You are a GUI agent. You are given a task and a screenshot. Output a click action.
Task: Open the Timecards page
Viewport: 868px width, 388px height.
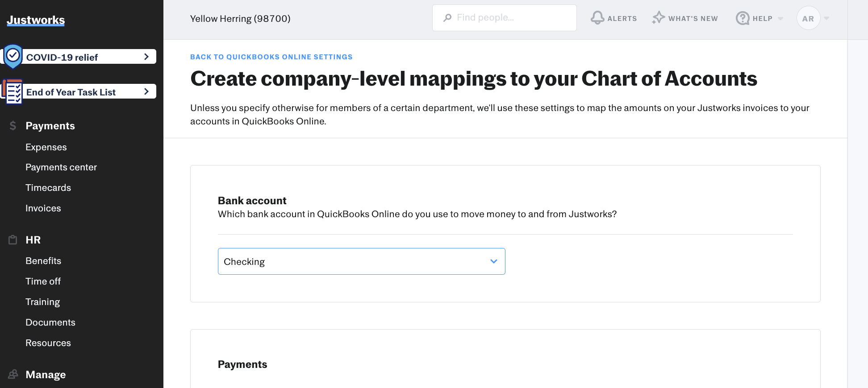(x=48, y=188)
